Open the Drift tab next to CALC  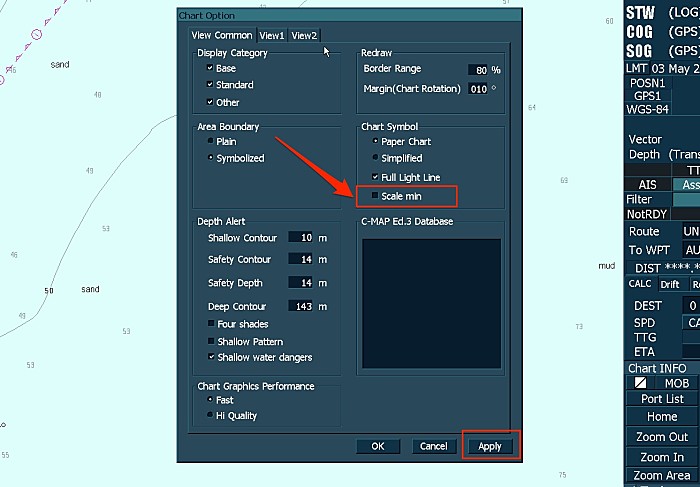point(670,284)
